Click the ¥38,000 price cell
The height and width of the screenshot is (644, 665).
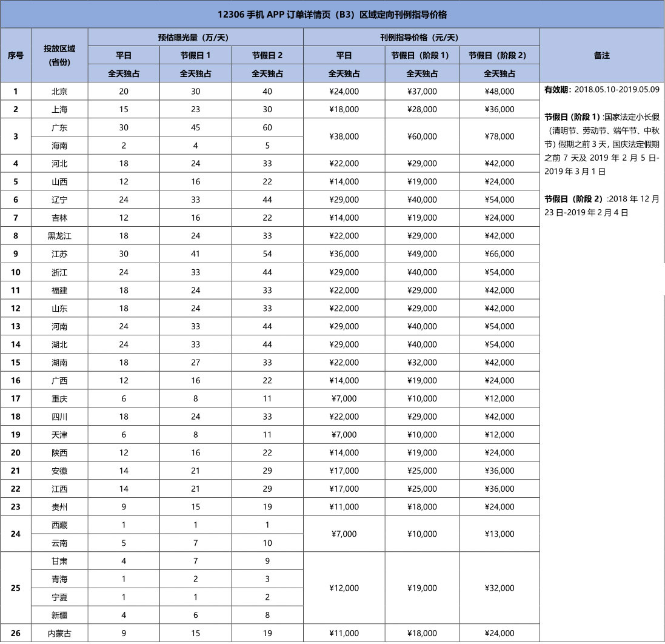coord(344,136)
